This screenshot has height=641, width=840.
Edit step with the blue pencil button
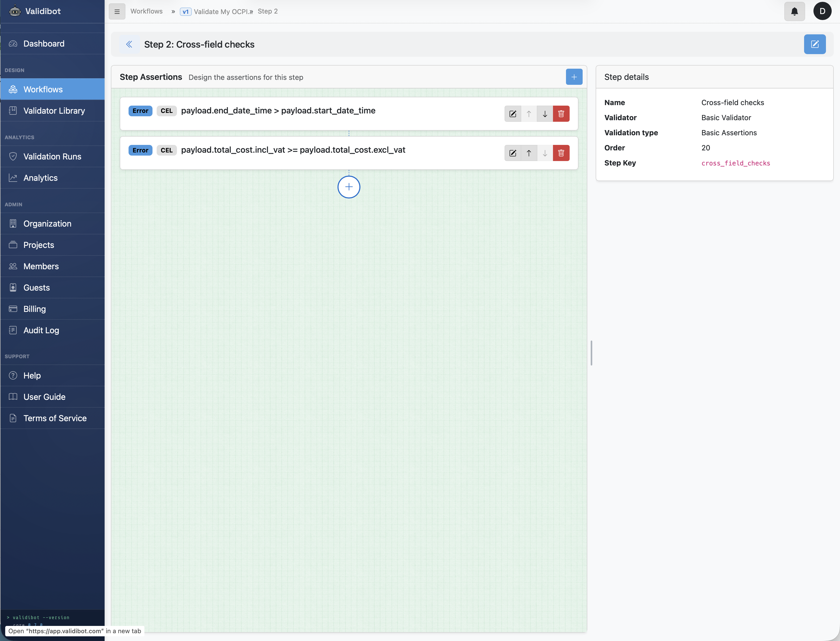(x=814, y=44)
